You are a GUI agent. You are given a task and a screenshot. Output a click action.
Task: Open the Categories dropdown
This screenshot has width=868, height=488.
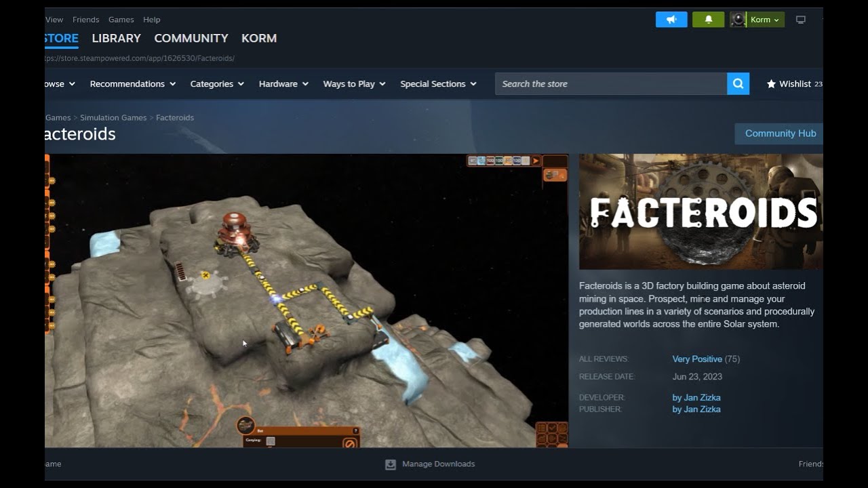pyautogui.click(x=217, y=84)
